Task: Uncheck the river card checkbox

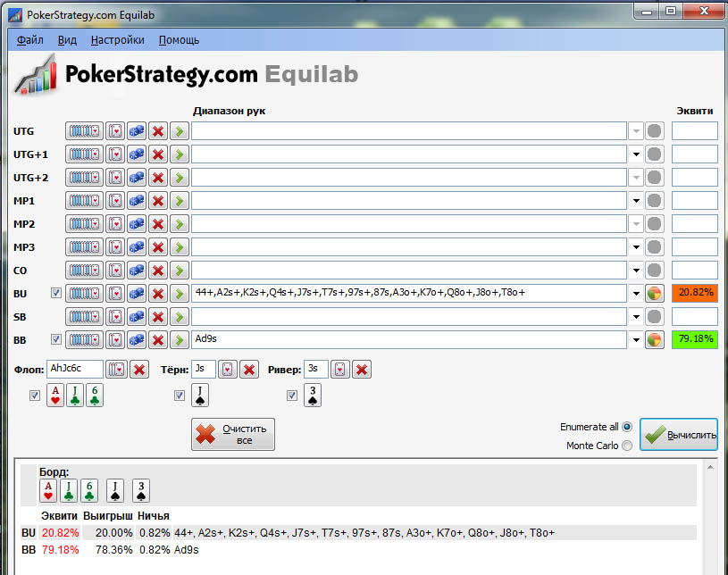Action: pyautogui.click(x=292, y=396)
